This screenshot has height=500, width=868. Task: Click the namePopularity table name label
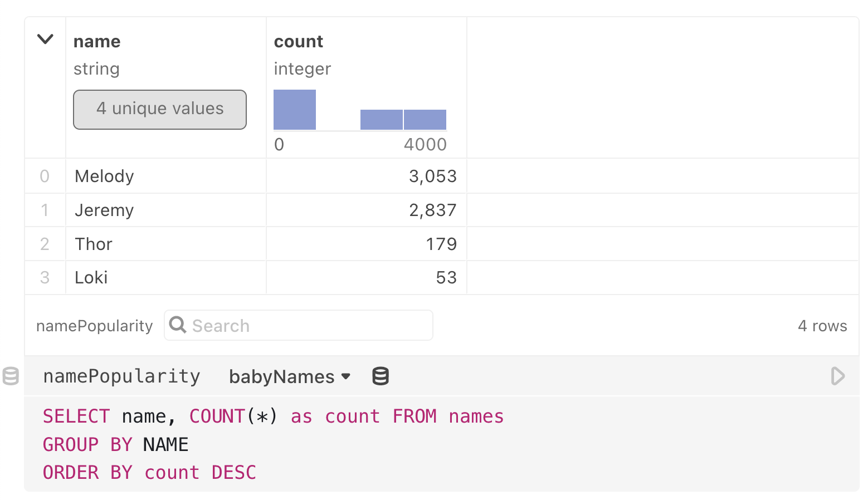click(x=94, y=326)
